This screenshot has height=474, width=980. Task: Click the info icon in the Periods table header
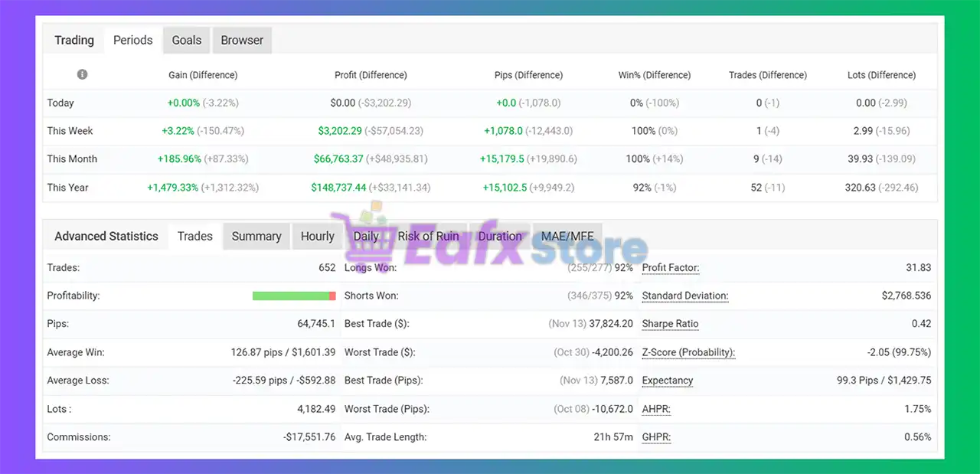(x=82, y=74)
